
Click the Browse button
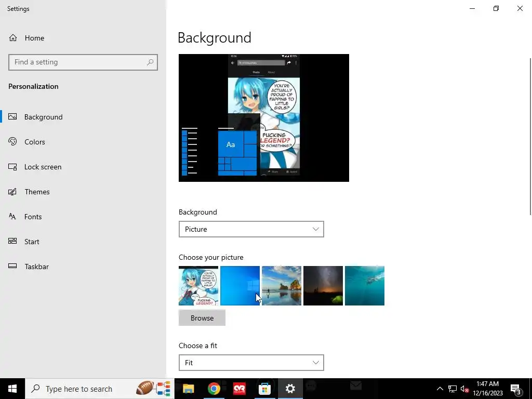coord(202,318)
